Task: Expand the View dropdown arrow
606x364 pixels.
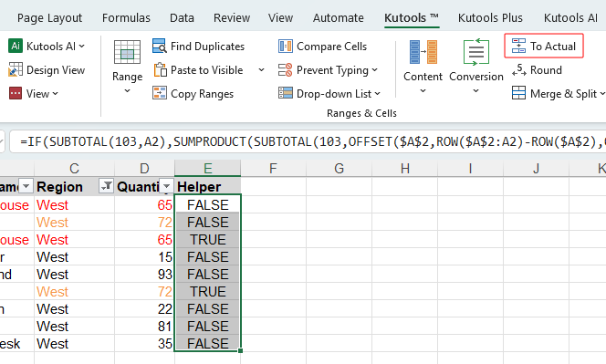Action: (x=55, y=94)
